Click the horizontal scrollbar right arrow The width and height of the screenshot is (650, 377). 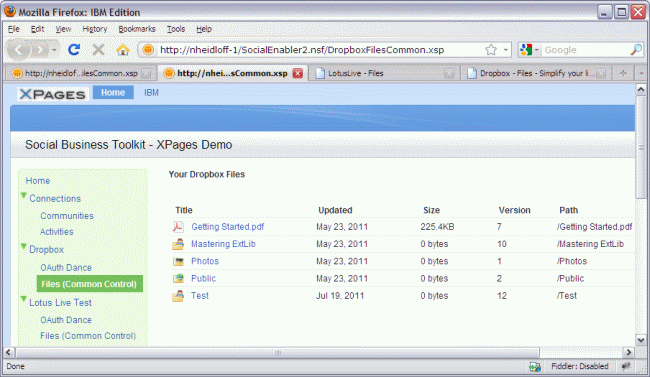tap(629, 353)
